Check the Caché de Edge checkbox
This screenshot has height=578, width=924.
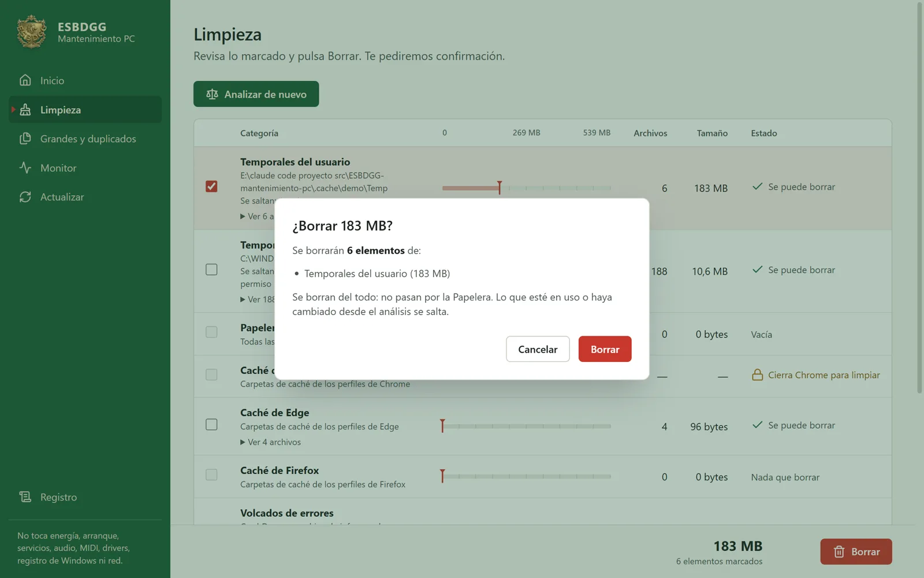coord(211,424)
